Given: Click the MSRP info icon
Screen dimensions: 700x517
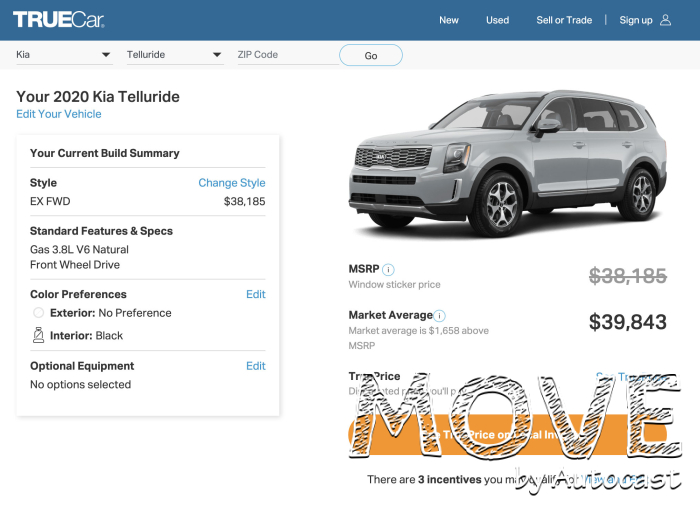Looking at the screenshot, I should pyautogui.click(x=388, y=269).
